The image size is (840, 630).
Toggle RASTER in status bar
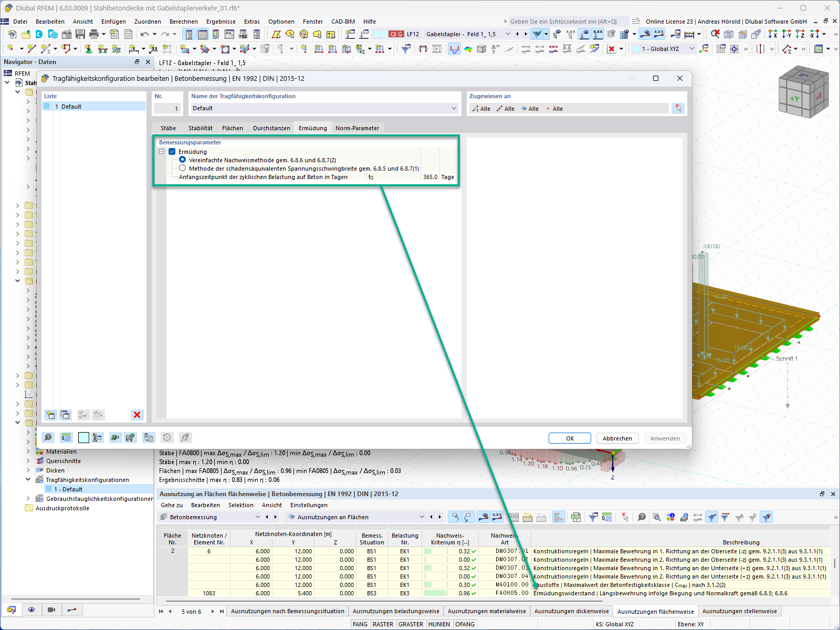(383, 624)
